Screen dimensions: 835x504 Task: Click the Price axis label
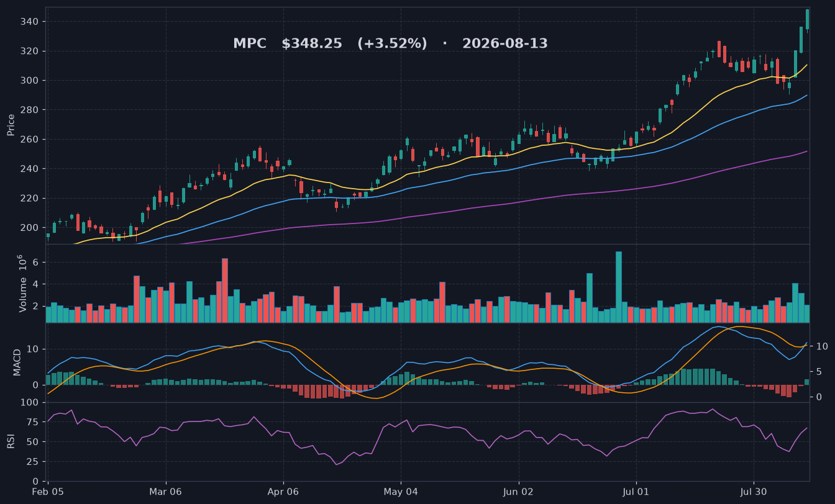click(x=11, y=125)
